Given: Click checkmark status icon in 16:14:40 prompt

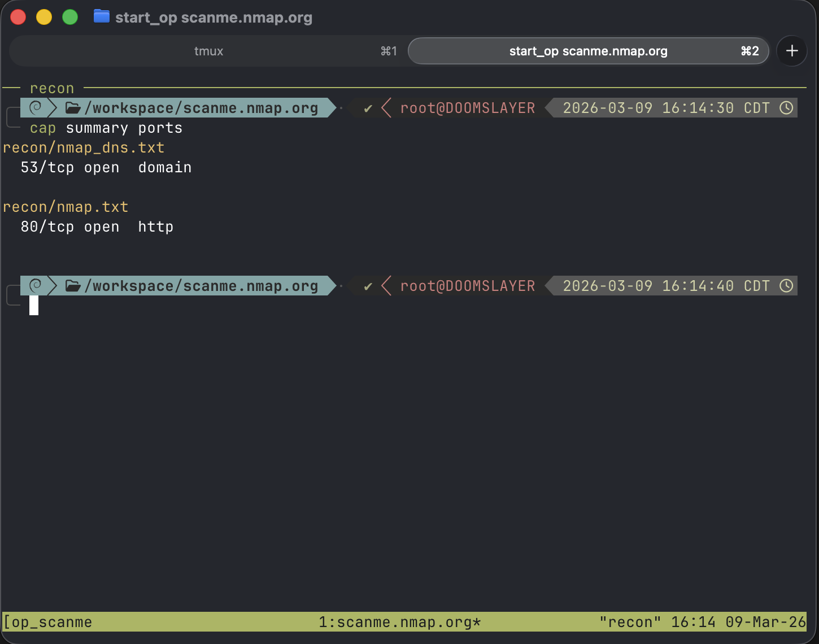Looking at the screenshot, I should (368, 286).
